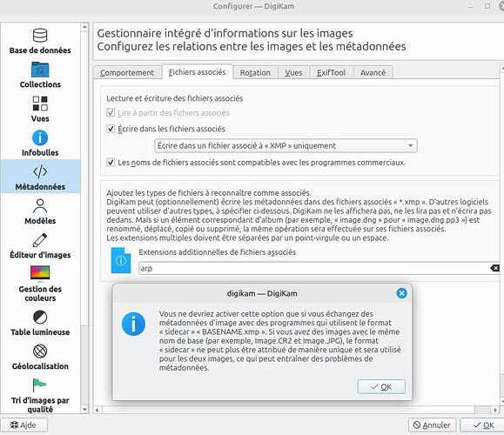Close the digikam information popup

tap(401, 293)
